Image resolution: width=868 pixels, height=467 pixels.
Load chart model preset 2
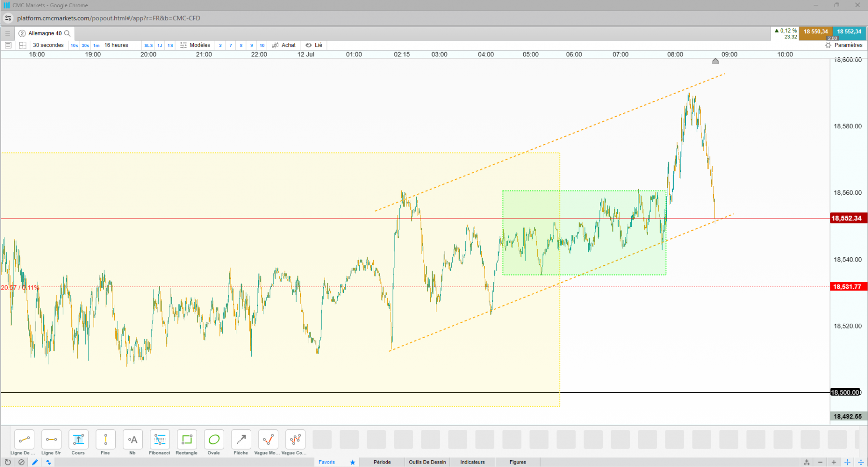(x=220, y=45)
